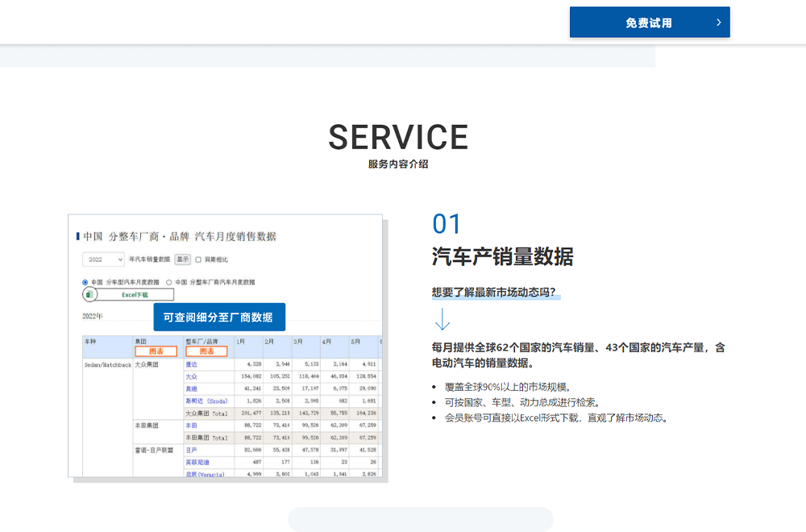Screen dimensions: 806x532
Task: Open the 2022 year dropdown
Action: [x=103, y=260]
